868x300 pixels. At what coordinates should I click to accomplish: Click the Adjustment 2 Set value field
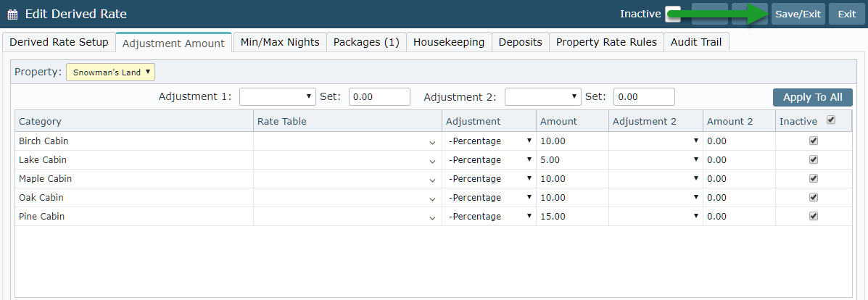[645, 96]
